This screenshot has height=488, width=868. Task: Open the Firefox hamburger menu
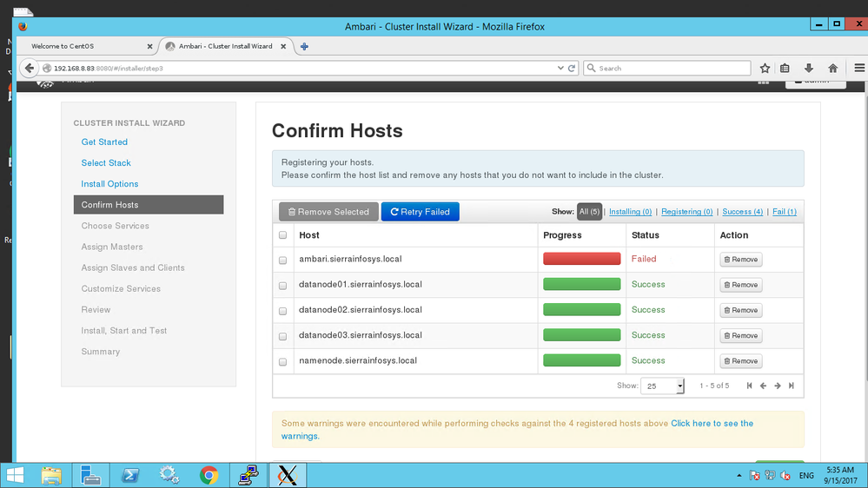(859, 68)
